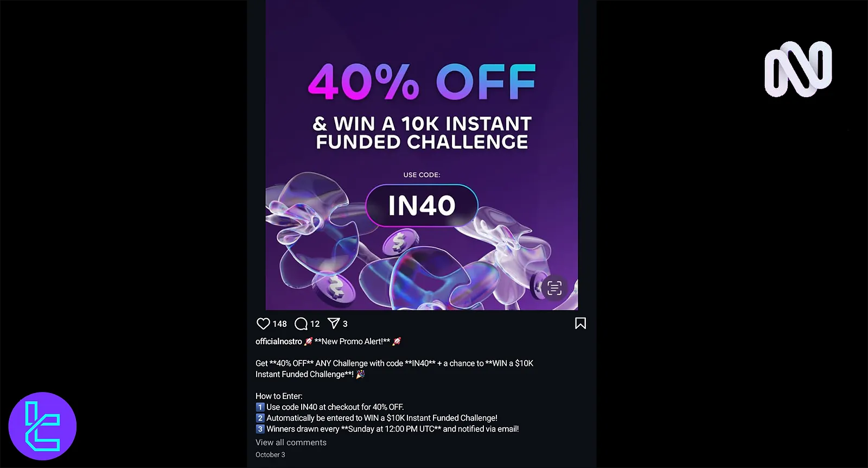Like the post with the heart icon
The width and height of the screenshot is (868, 468).
point(263,324)
